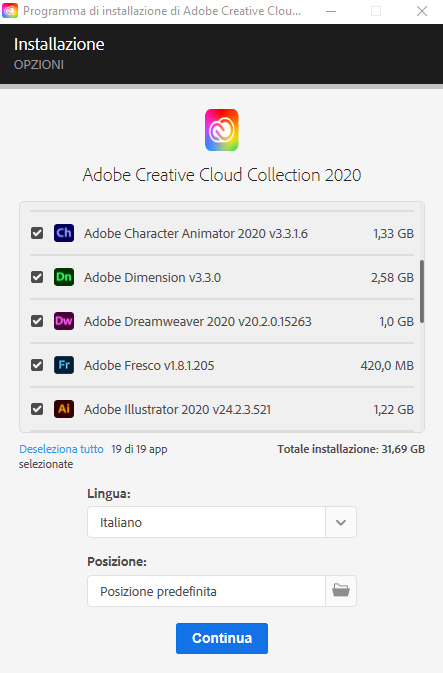Screen dimensions: 443x673
Task: Click the Creative Cloud icon in the title bar
Action: point(10,11)
